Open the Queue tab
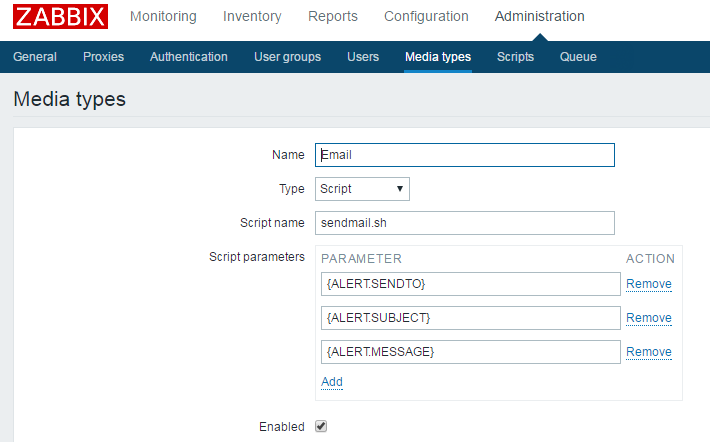This screenshot has width=710, height=442. coord(578,57)
